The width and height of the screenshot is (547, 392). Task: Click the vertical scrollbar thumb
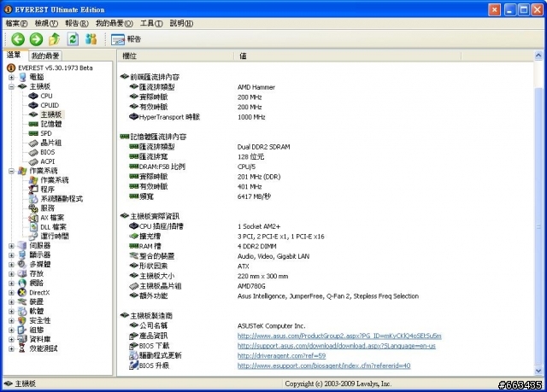(538, 226)
